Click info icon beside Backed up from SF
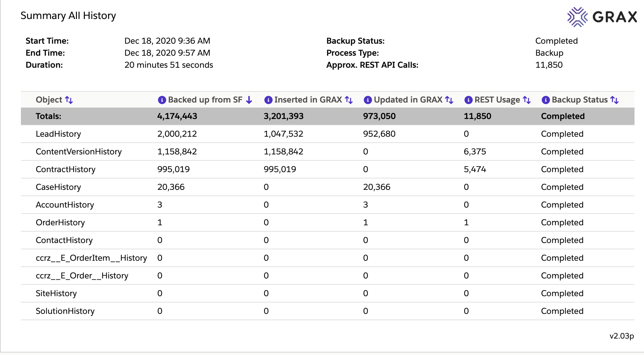This screenshot has height=355, width=644. (x=162, y=100)
